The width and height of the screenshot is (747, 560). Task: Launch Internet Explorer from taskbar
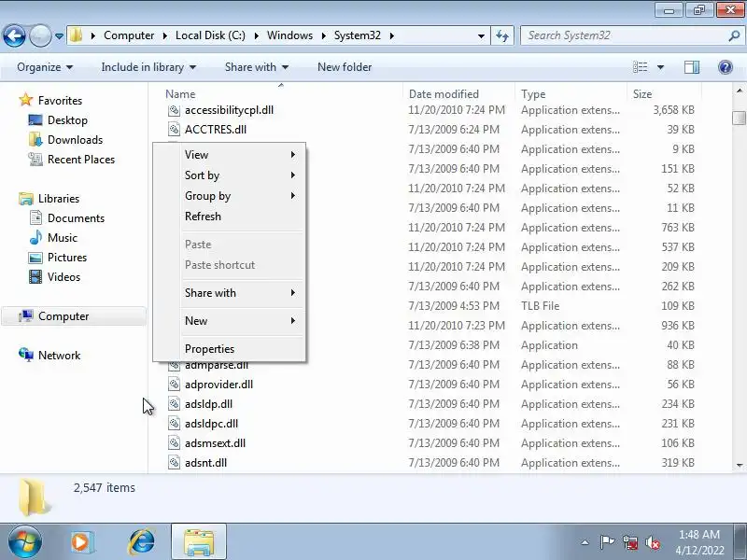pyautogui.click(x=141, y=542)
